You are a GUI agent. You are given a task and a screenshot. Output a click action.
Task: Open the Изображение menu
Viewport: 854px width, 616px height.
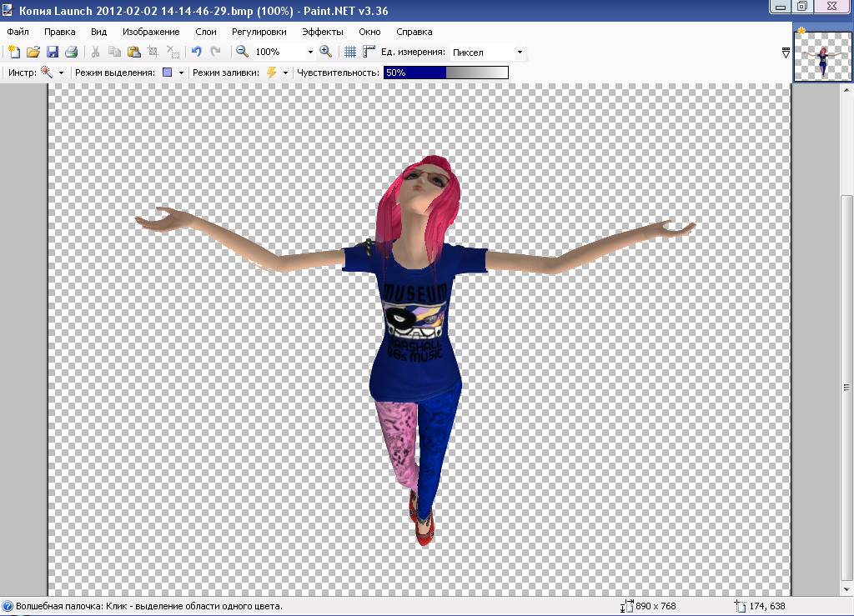point(151,32)
